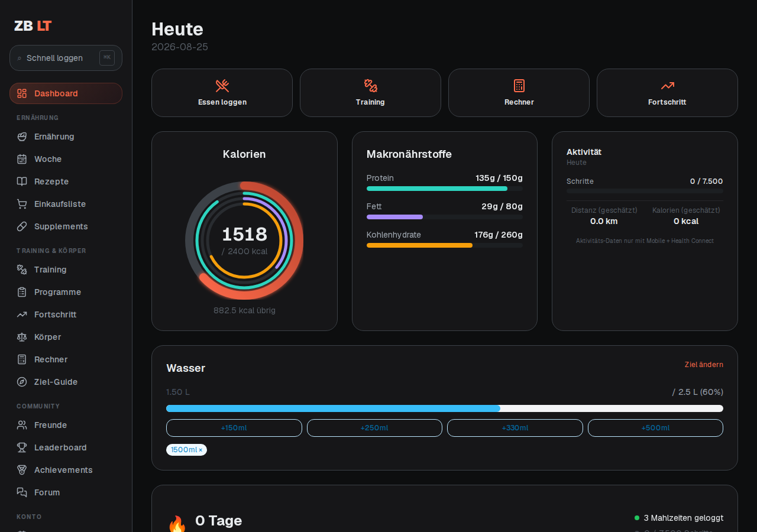Log +250ml water intake
The height and width of the screenshot is (532, 757).
[x=374, y=428]
